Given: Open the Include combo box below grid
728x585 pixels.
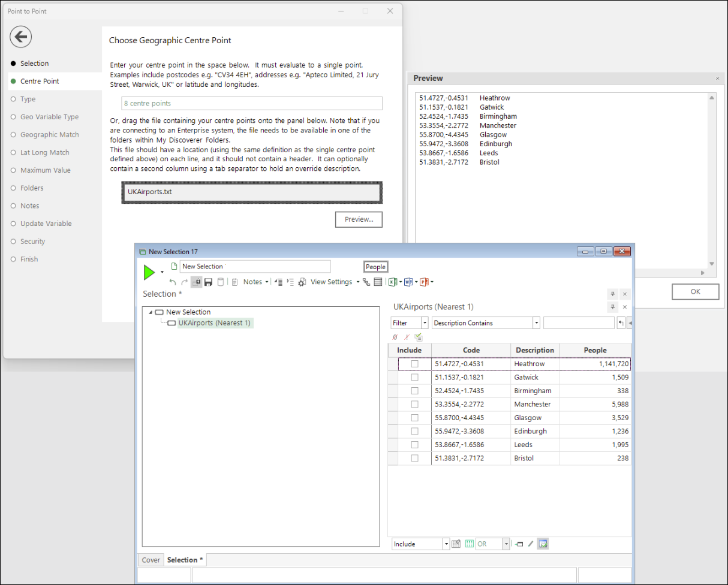Looking at the screenshot, I should [x=446, y=544].
